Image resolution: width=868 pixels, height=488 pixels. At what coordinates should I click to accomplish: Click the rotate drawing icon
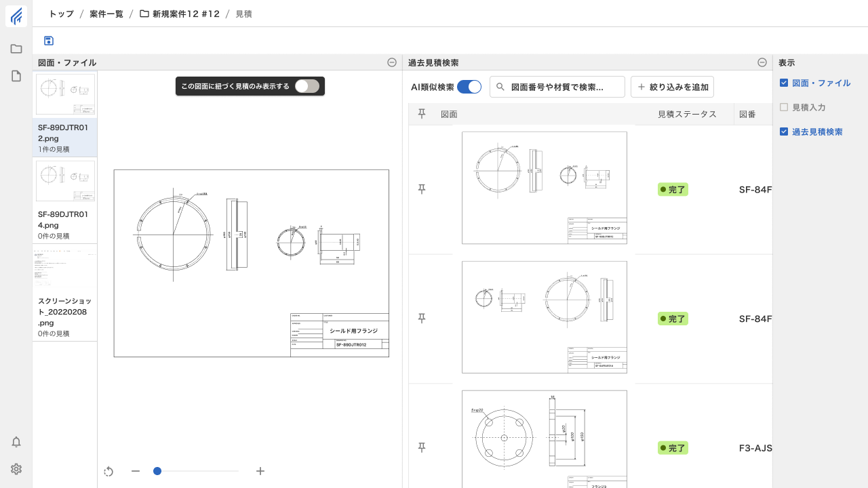tap(108, 471)
